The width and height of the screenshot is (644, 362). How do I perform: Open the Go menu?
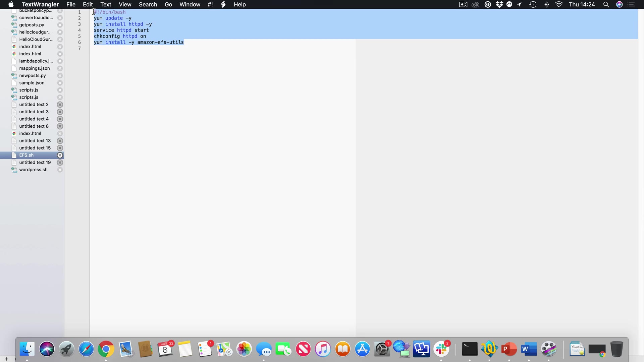coord(168,4)
